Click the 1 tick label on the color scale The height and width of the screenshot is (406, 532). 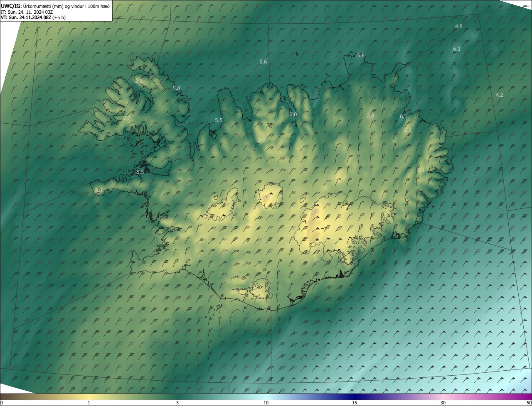[89, 403]
